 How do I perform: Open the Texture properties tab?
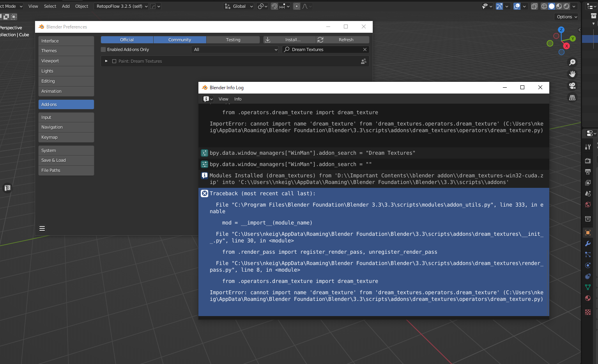point(588,312)
